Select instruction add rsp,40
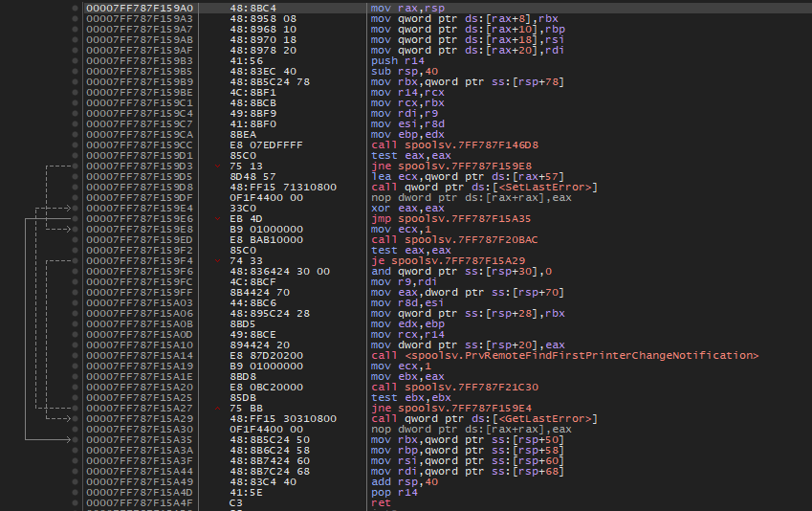Image resolution: width=812 pixels, height=511 pixels. 405,482
